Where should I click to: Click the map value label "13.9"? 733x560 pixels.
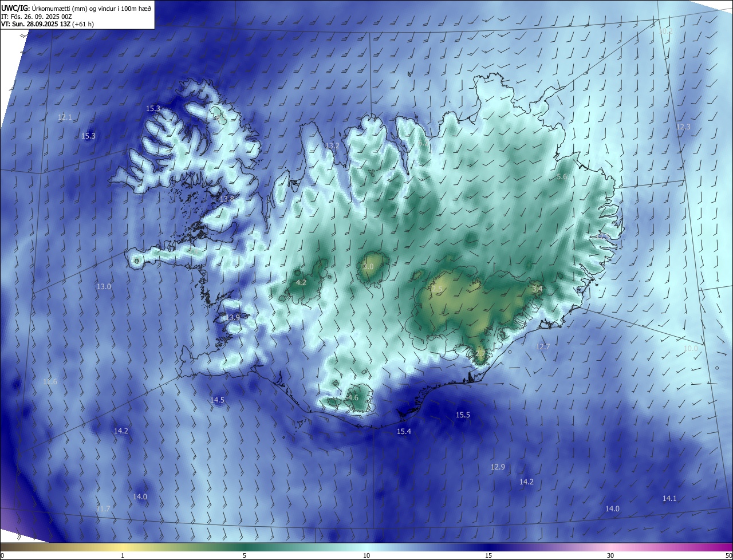233,317
